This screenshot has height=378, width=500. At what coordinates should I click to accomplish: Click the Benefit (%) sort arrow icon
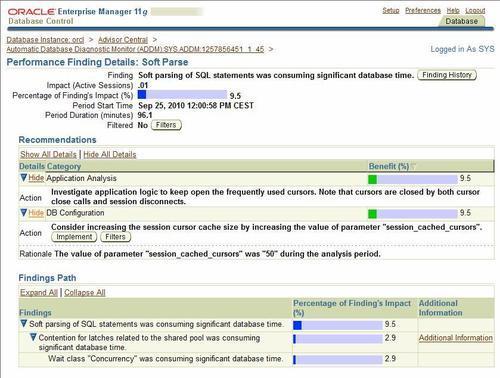click(x=413, y=166)
